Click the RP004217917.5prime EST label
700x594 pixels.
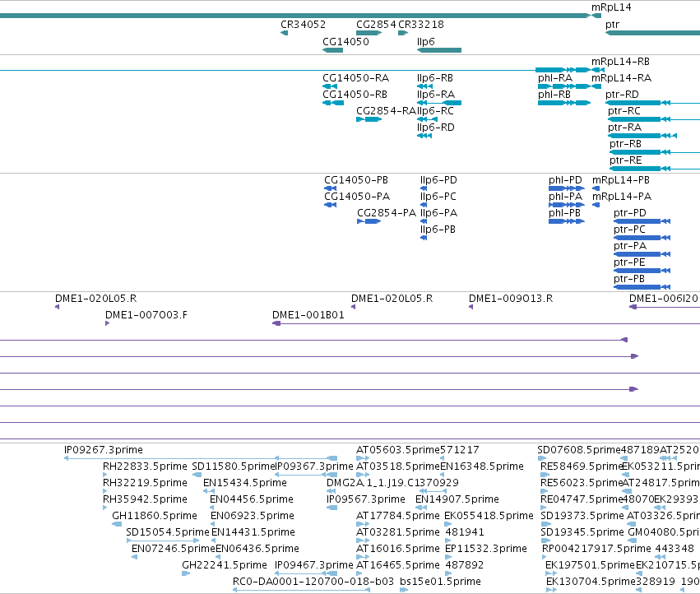[x=596, y=549]
